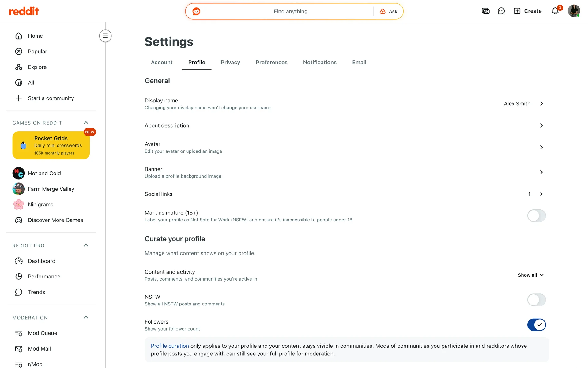Image resolution: width=588 pixels, height=368 pixels.
Task: Disable the Followers count toggle
Action: (536, 325)
